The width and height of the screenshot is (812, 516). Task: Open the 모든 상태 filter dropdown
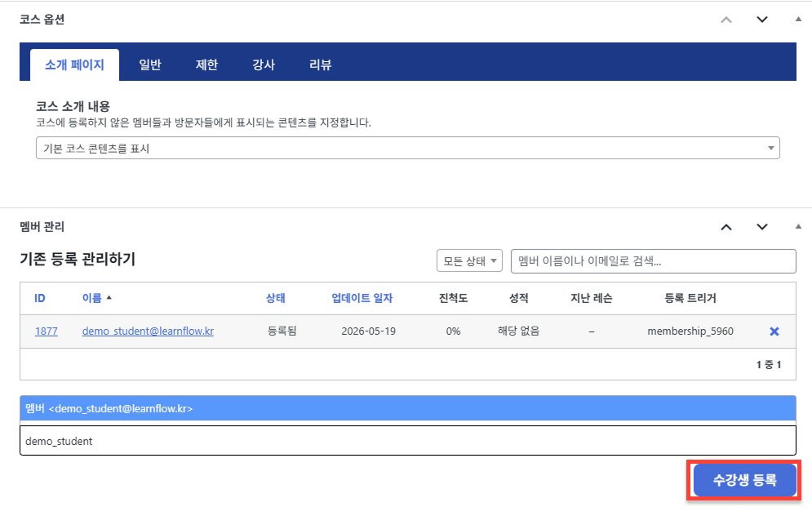click(469, 260)
